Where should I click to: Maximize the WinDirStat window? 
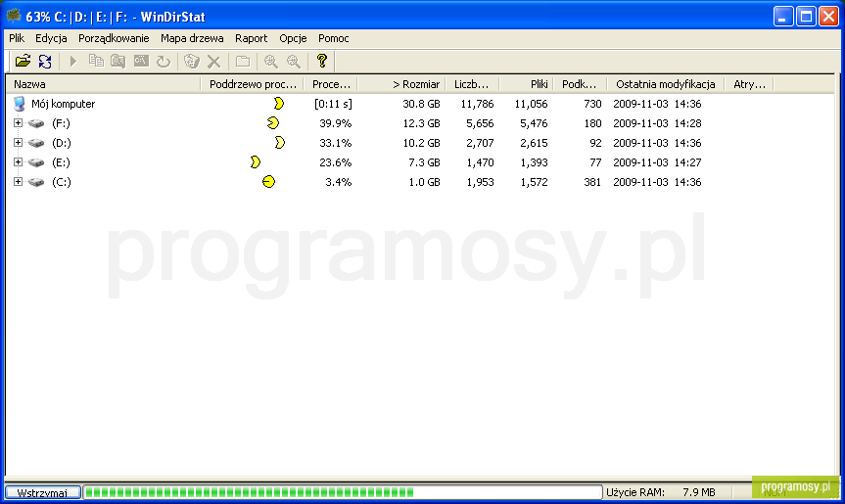tap(806, 17)
